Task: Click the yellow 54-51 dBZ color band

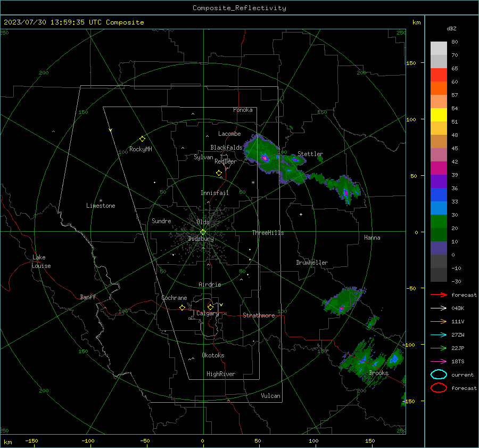Action: point(439,115)
